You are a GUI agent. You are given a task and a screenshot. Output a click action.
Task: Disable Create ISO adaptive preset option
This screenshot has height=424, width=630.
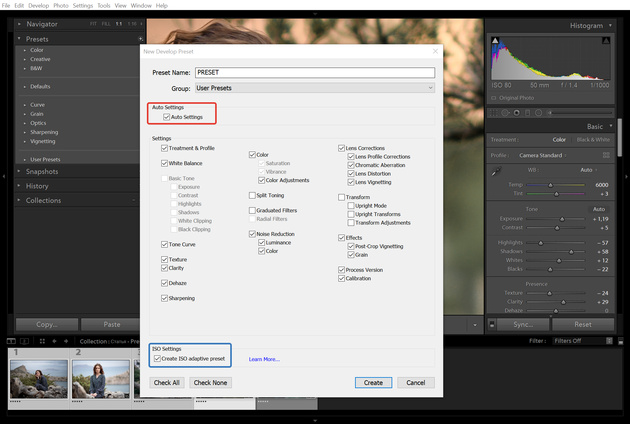click(x=158, y=358)
